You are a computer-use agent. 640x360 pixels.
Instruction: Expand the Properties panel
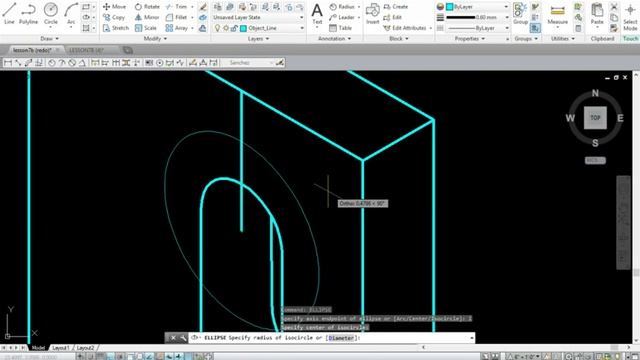[470, 38]
